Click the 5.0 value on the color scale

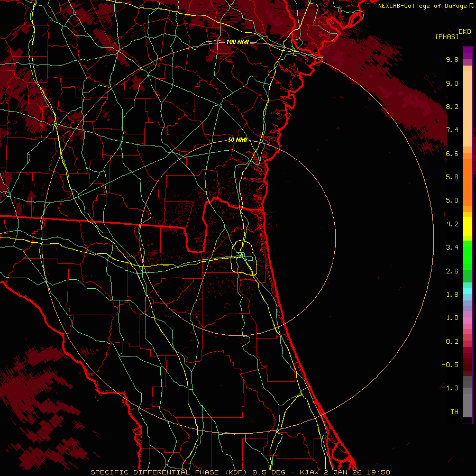point(452,200)
